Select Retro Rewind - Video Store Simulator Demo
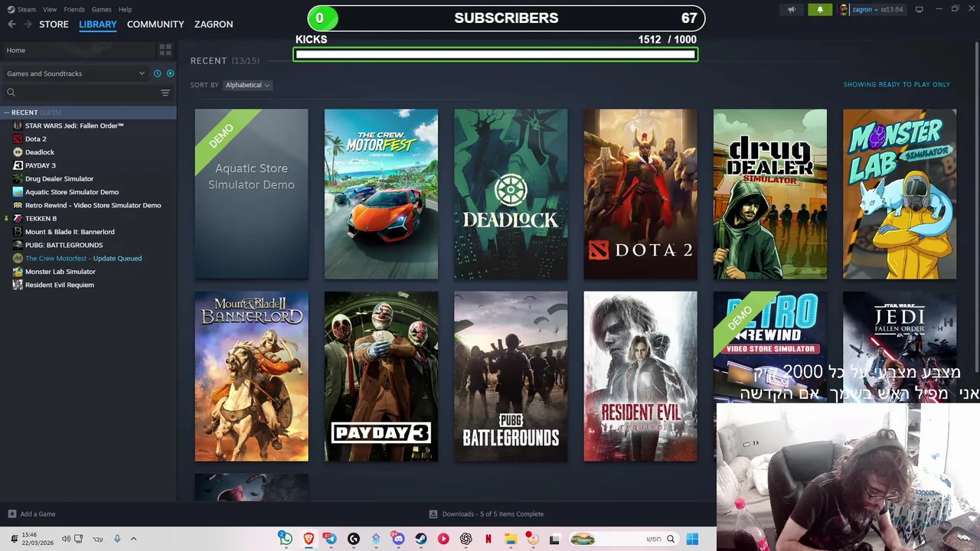This screenshot has height=551, width=980. point(93,205)
